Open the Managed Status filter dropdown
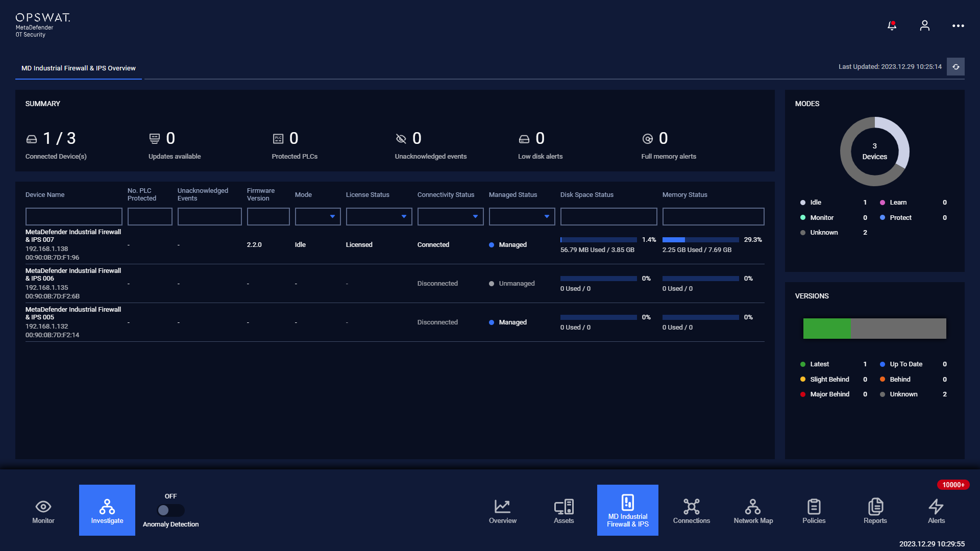 (x=522, y=216)
